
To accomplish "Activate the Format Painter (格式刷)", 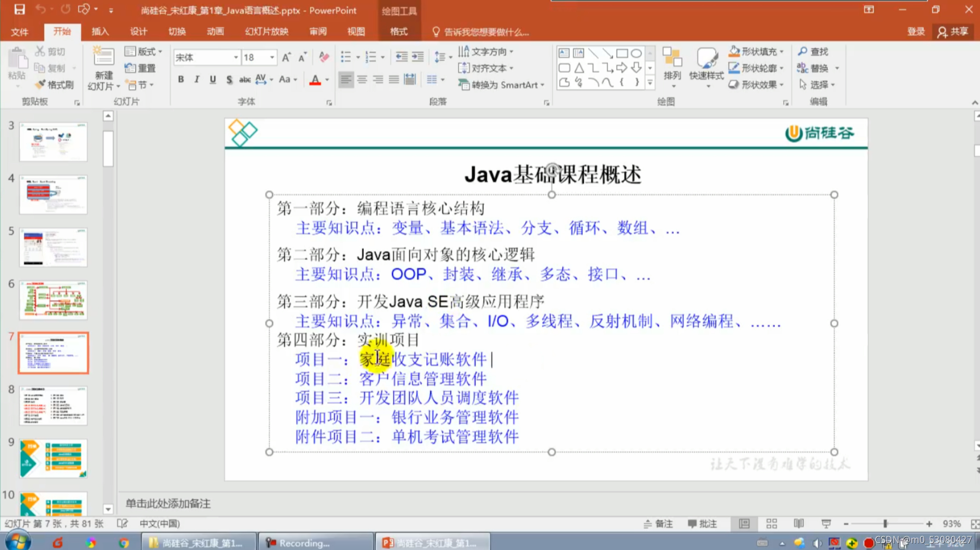I will 56,84.
